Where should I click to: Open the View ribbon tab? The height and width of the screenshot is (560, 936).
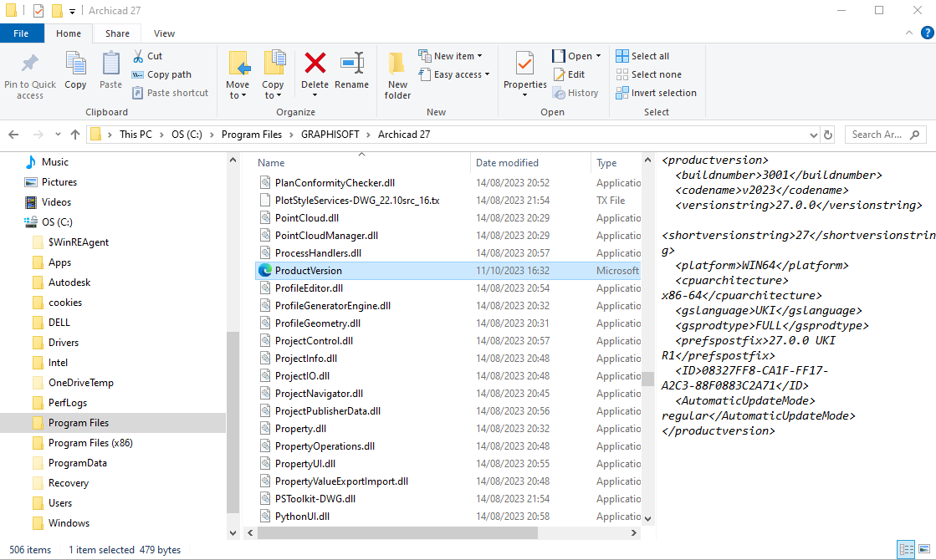coord(164,33)
